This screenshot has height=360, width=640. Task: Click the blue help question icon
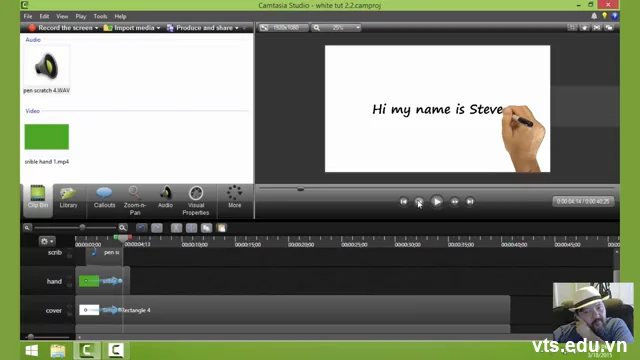(614, 16)
